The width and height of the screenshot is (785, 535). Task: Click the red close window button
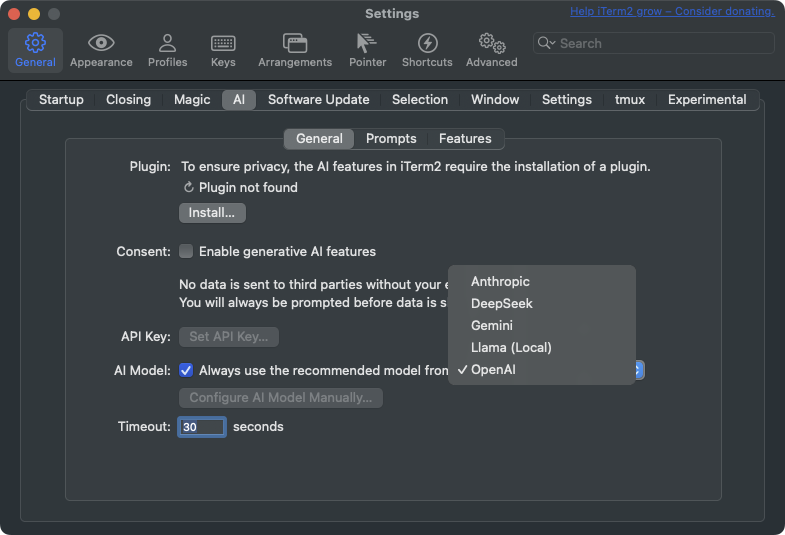click(14, 14)
